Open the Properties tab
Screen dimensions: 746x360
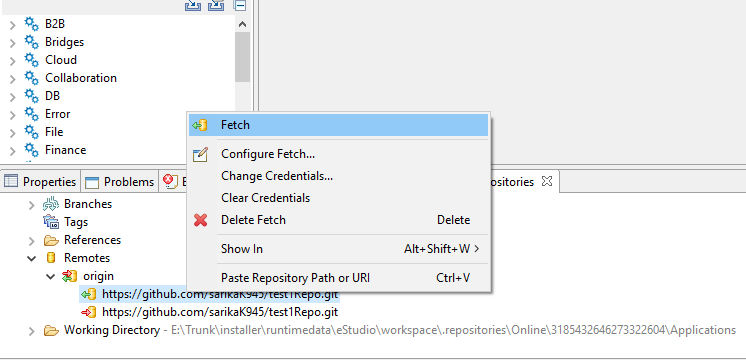tap(40, 182)
